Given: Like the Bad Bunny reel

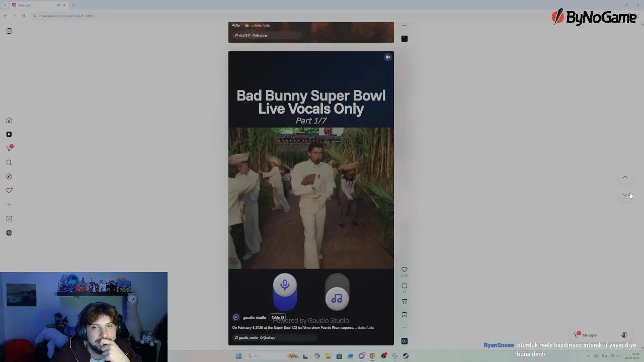Looking at the screenshot, I should (x=405, y=269).
